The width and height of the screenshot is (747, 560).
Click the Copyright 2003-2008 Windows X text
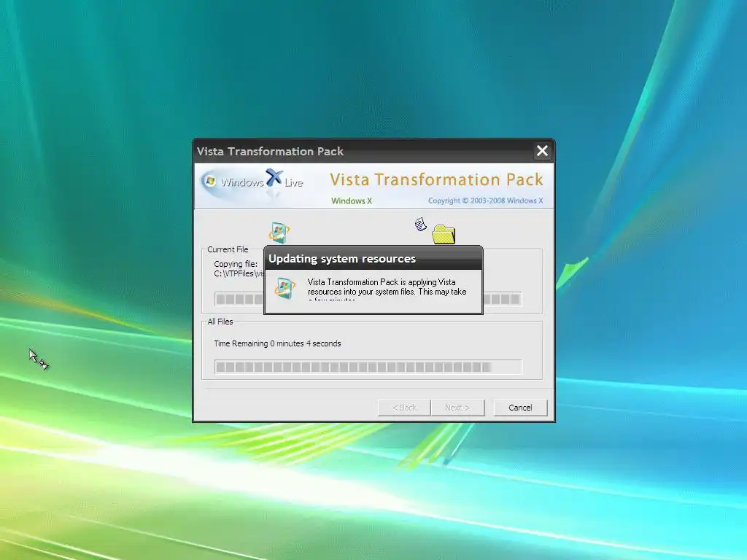(485, 201)
